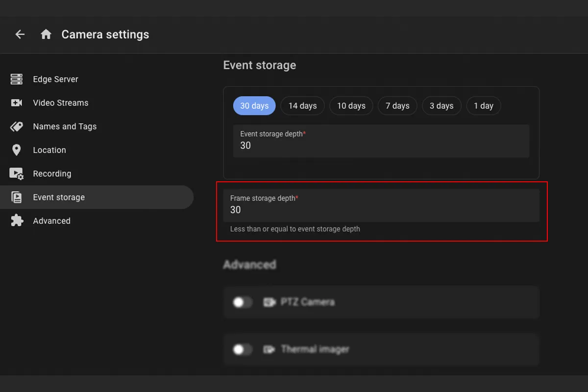This screenshot has width=588, height=392.
Task: Click the Advanced puzzle piece icon
Action: 17,220
